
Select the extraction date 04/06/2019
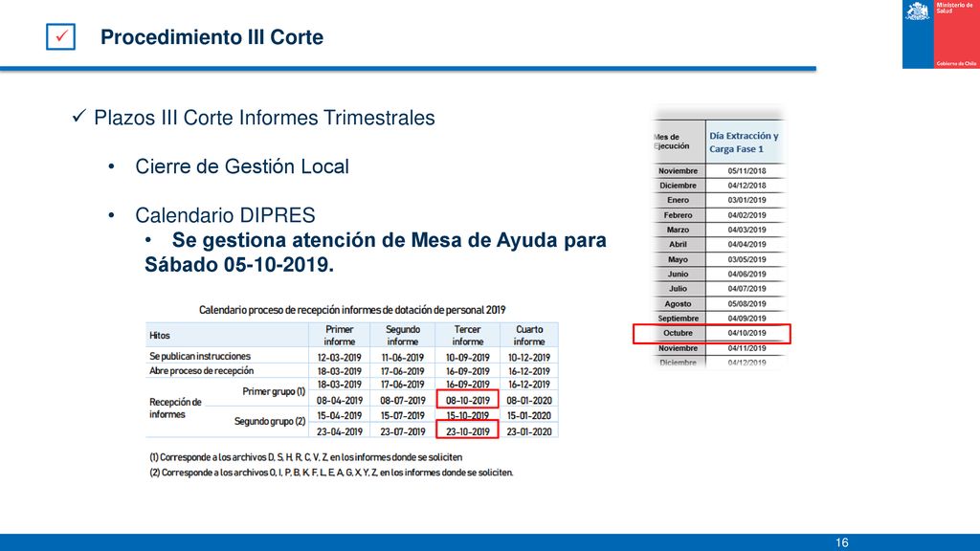tap(746, 275)
